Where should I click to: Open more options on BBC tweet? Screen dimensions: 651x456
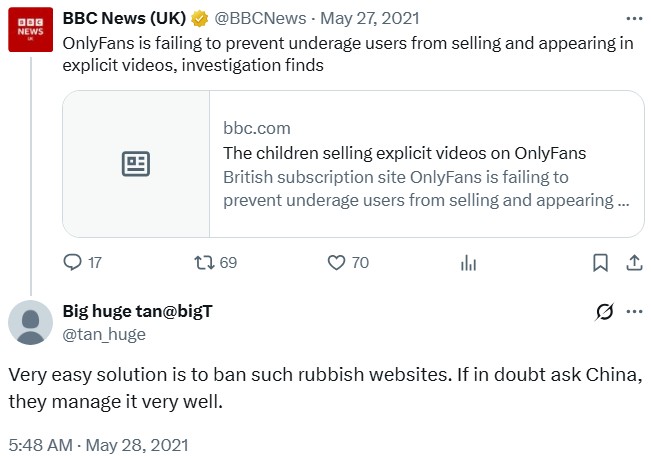(634, 18)
